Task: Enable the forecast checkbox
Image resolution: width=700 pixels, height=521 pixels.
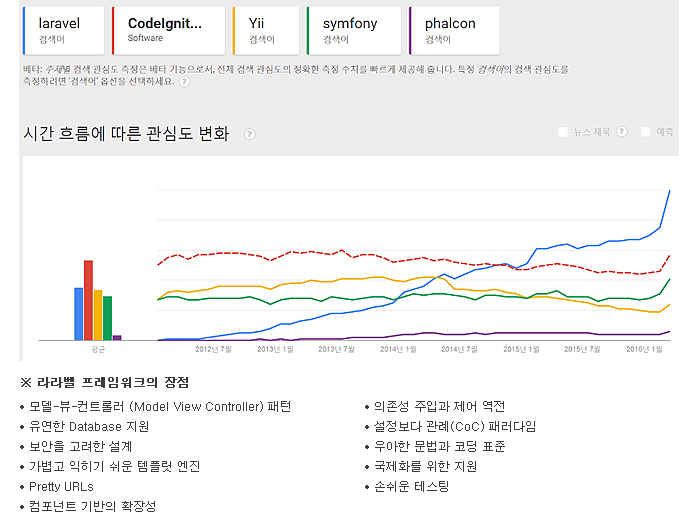Action: coord(646,132)
